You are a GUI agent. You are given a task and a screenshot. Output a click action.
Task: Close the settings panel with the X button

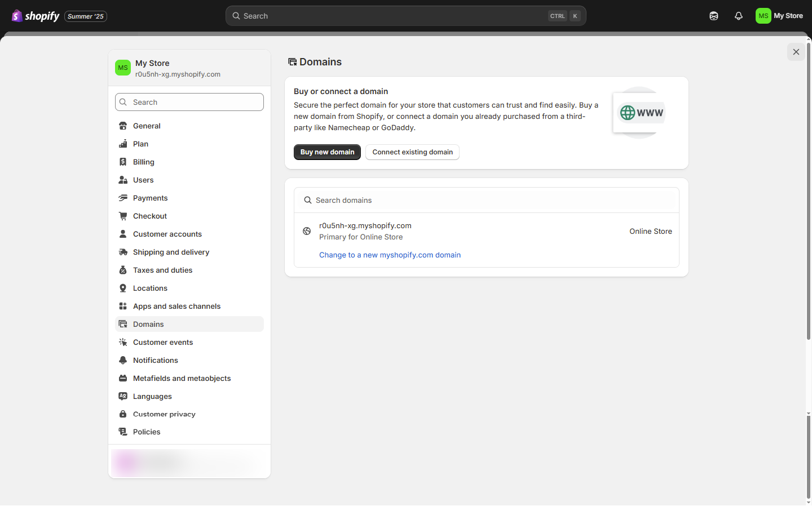click(796, 52)
